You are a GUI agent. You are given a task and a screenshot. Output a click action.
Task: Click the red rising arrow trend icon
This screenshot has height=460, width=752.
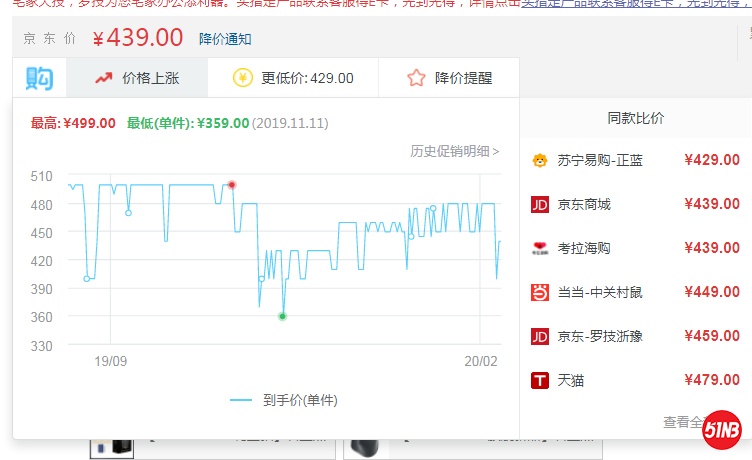[103, 78]
